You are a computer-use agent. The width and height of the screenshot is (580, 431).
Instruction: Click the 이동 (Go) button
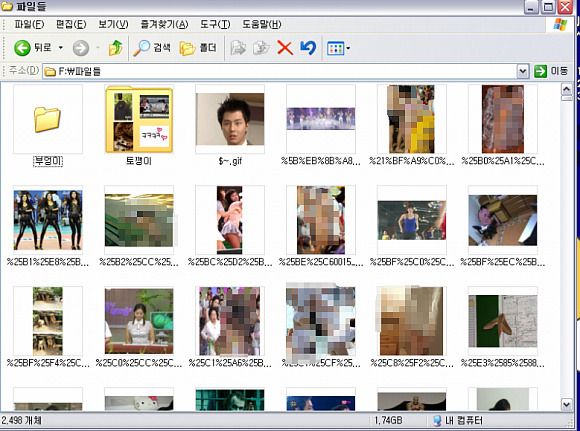551,71
